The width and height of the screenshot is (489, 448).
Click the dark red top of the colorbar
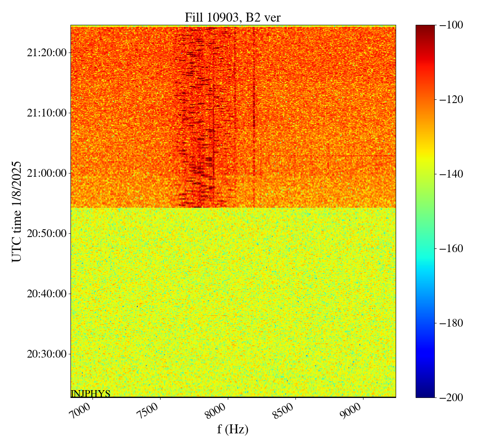pyautogui.click(x=425, y=28)
